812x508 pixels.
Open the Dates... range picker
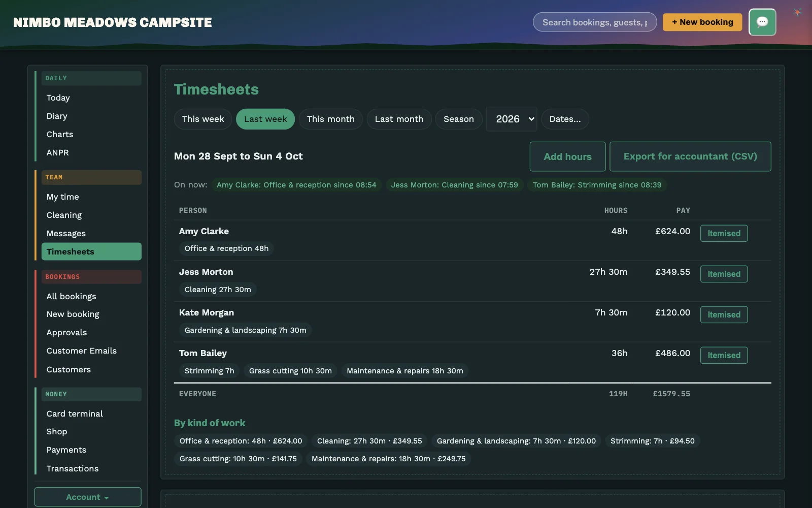(565, 119)
